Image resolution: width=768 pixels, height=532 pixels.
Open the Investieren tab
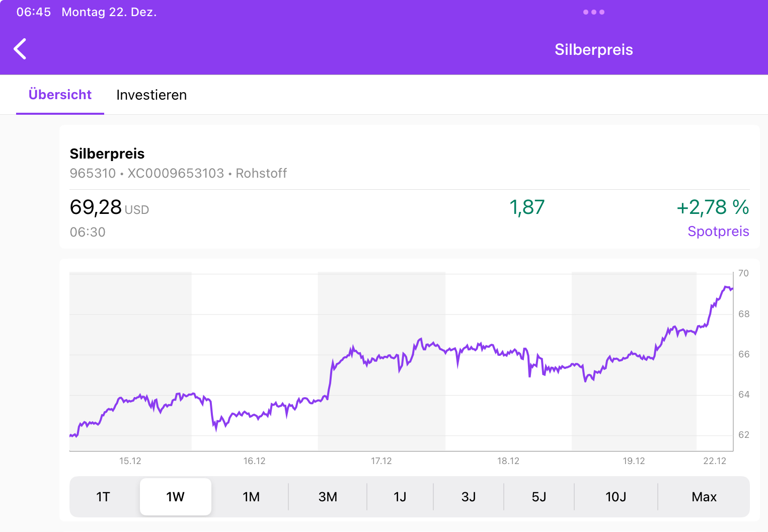[151, 95]
